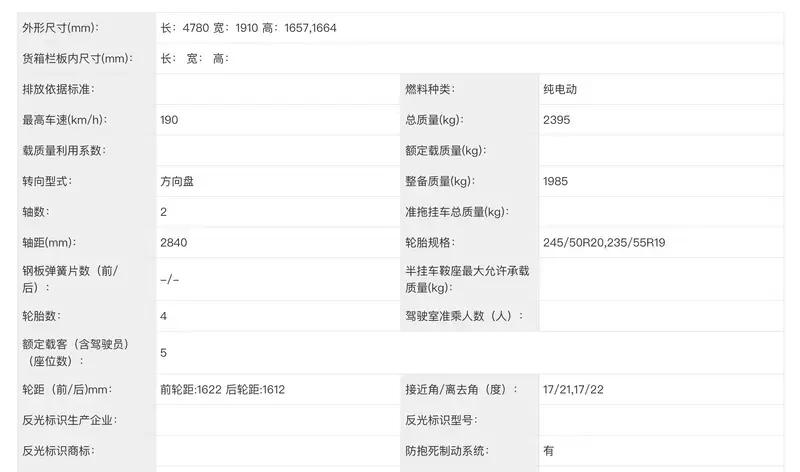
Task: Click the 防抱死制动系统 label cell
Action: [447, 451]
